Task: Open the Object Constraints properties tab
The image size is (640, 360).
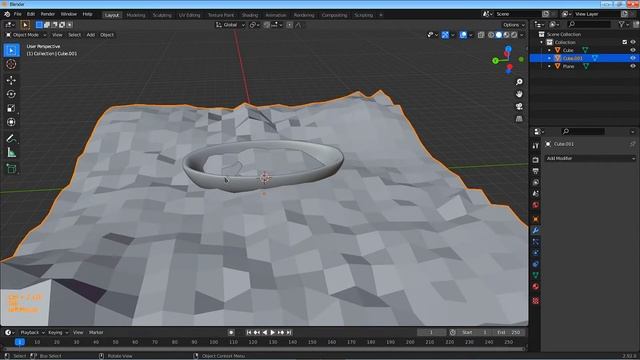Action: tap(536, 264)
